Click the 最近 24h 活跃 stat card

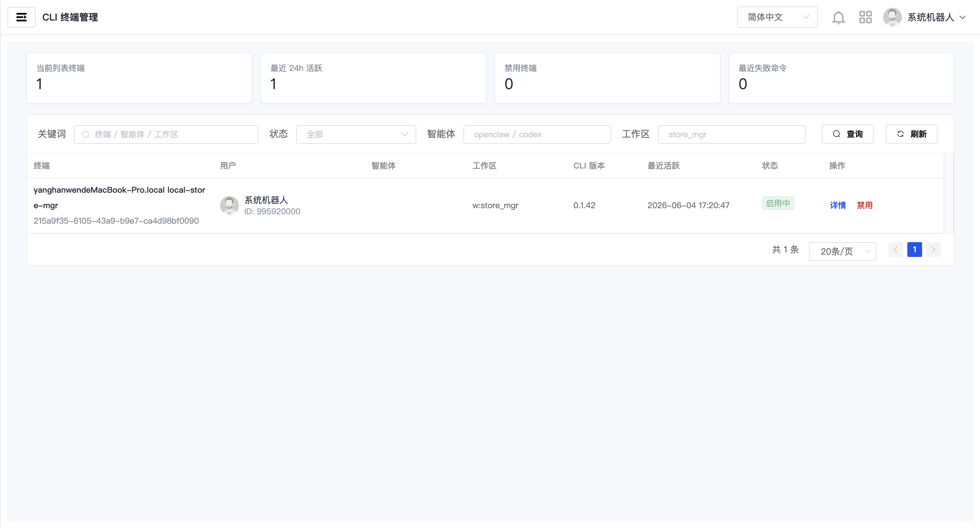coord(373,78)
